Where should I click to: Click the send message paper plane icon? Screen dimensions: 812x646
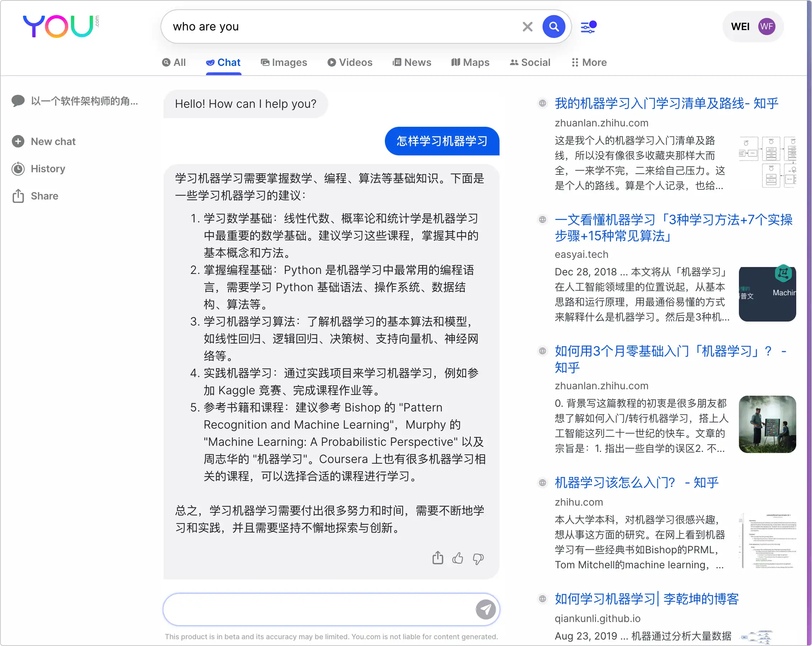[x=485, y=609]
